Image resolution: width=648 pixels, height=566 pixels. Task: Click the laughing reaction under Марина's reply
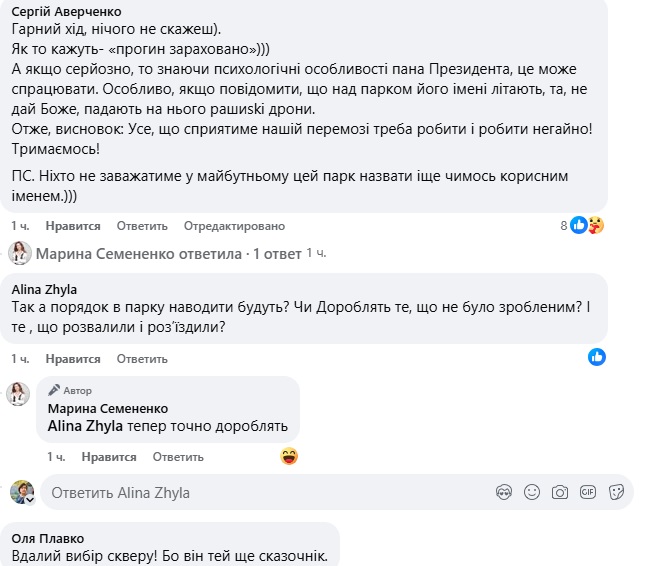tap(290, 456)
